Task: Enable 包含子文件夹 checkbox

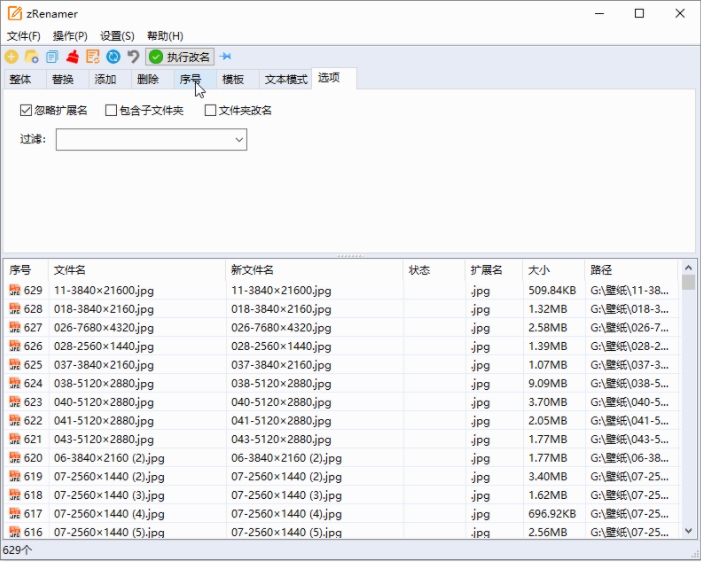Action: pyautogui.click(x=111, y=110)
